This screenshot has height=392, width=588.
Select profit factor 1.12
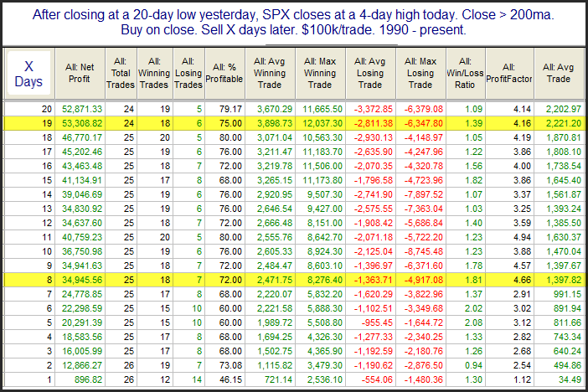522,380
